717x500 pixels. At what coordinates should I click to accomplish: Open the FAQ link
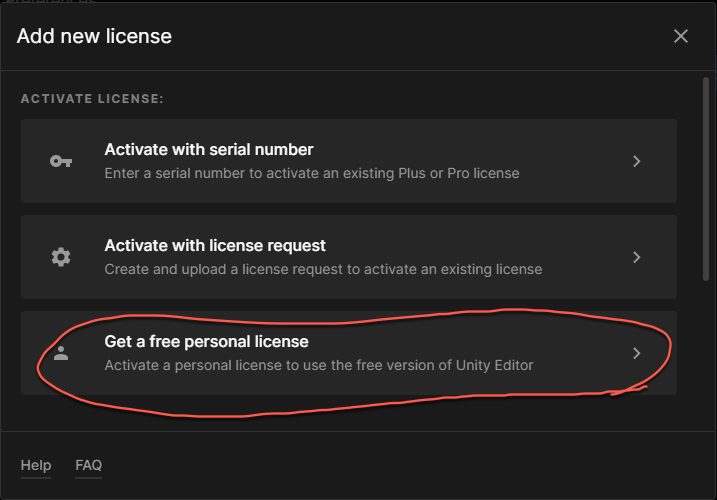pos(89,465)
